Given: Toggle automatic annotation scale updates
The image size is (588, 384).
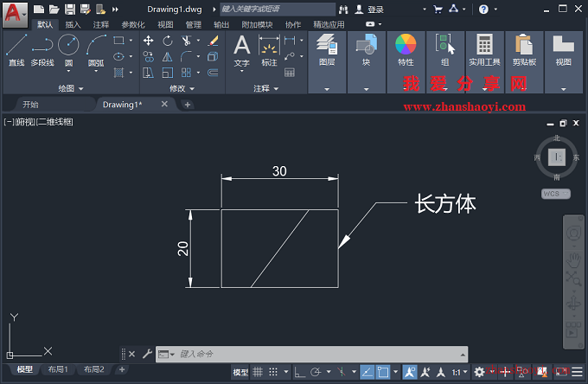Looking at the screenshot, I should [425, 372].
